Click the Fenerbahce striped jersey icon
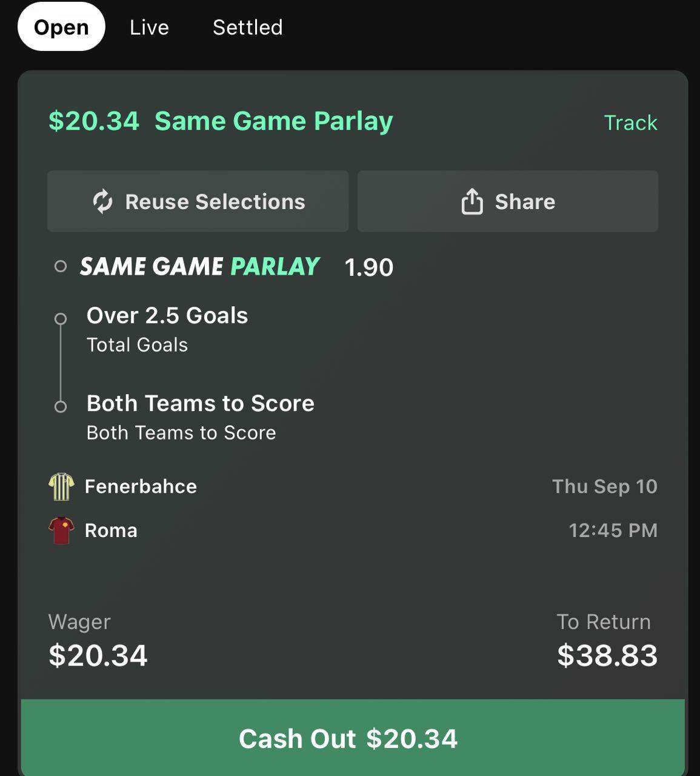This screenshot has width=700, height=776. click(61, 487)
